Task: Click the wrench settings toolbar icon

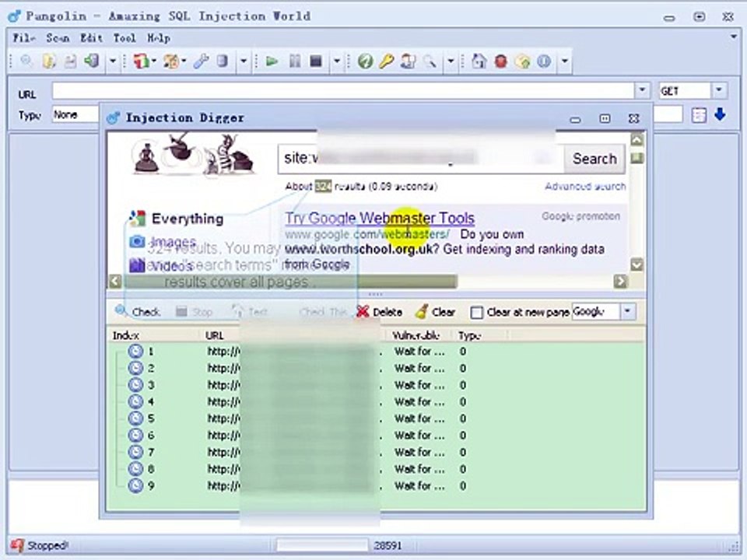Action: click(x=201, y=61)
